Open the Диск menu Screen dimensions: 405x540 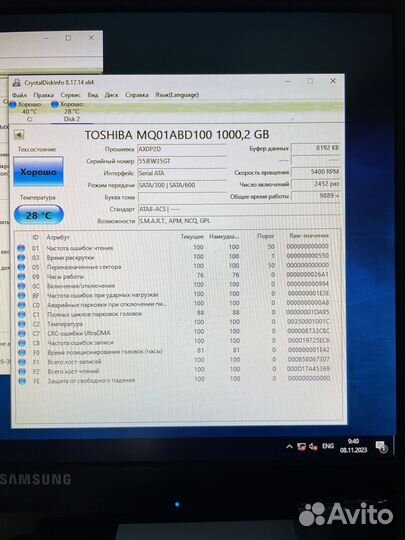(x=111, y=95)
